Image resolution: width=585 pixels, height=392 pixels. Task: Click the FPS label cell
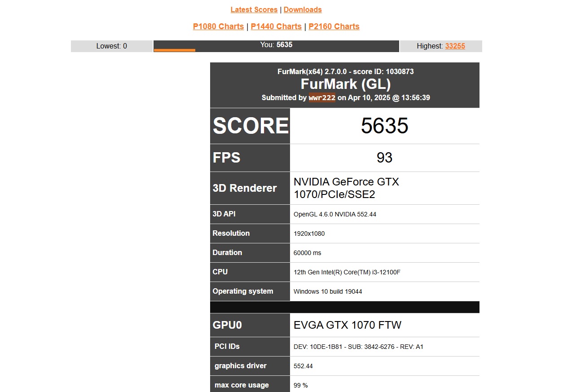pyautogui.click(x=250, y=158)
